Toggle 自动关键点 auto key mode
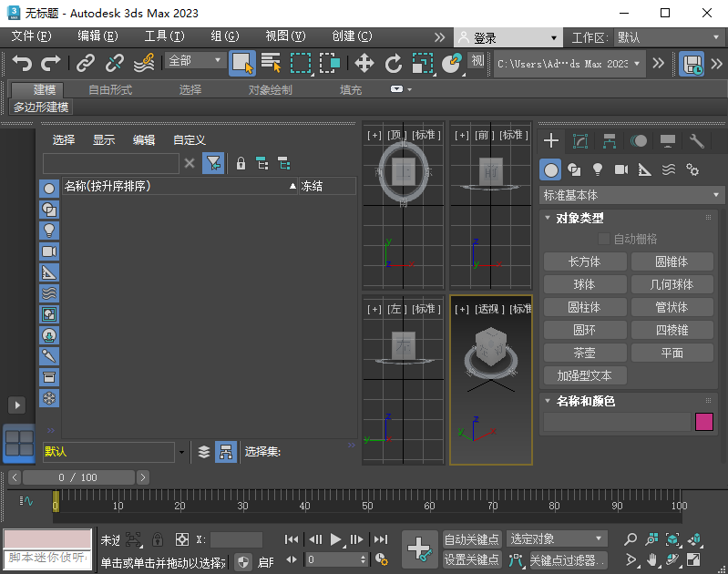The width and height of the screenshot is (728, 574). tap(471, 539)
